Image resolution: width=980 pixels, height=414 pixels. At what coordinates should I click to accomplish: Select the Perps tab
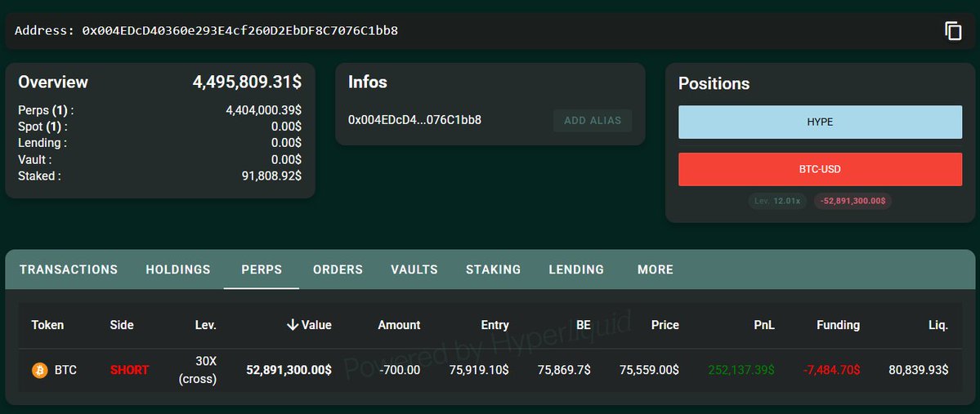click(262, 269)
